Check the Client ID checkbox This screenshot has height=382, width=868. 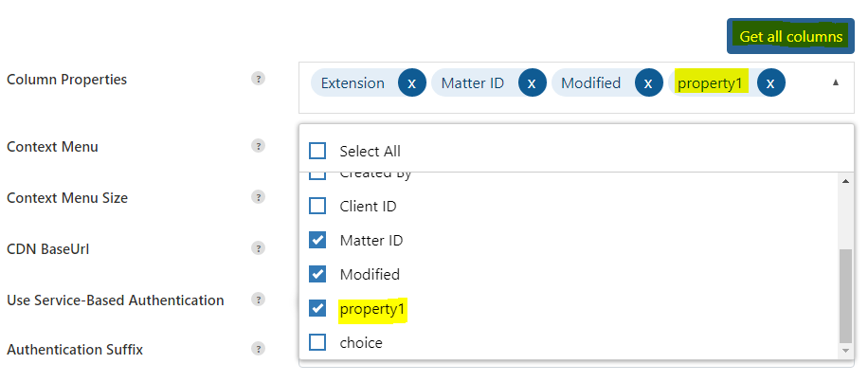pos(317,206)
